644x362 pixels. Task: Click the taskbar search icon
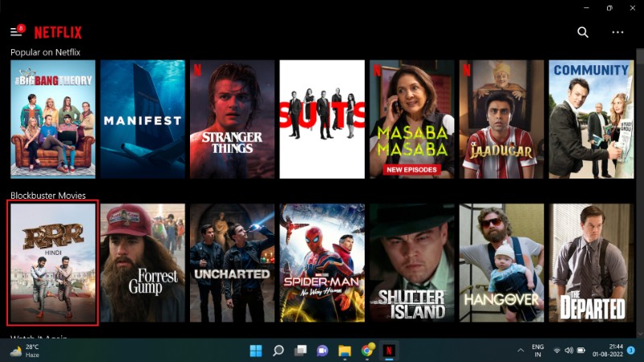pyautogui.click(x=279, y=351)
